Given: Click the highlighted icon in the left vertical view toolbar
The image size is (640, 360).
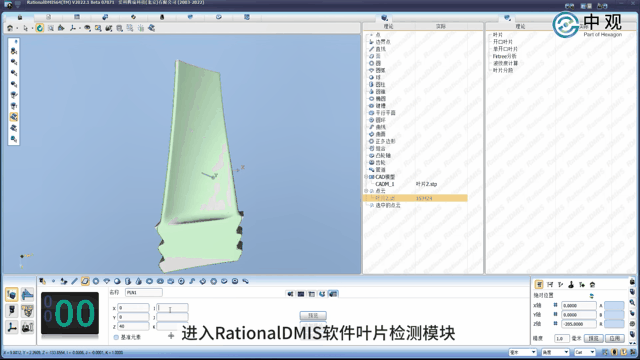Looking at the screenshot, I should pos(13,117).
